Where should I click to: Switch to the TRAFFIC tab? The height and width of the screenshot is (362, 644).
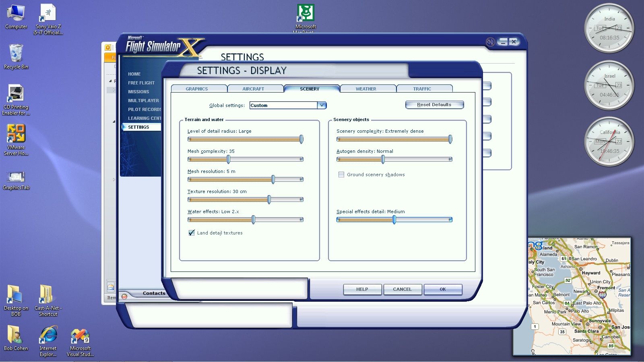click(x=422, y=89)
